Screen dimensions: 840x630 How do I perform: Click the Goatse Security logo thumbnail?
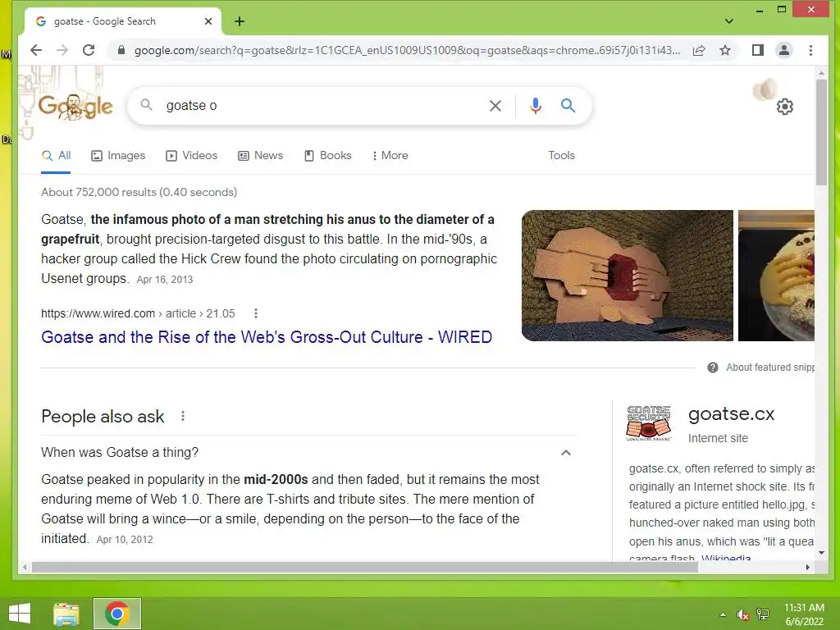click(x=648, y=423)
